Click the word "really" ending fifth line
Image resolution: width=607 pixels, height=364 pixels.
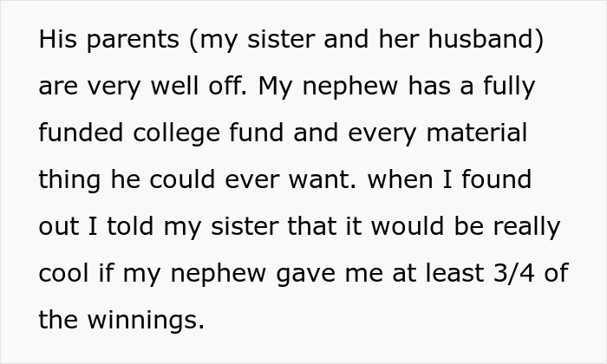[527, 228]
